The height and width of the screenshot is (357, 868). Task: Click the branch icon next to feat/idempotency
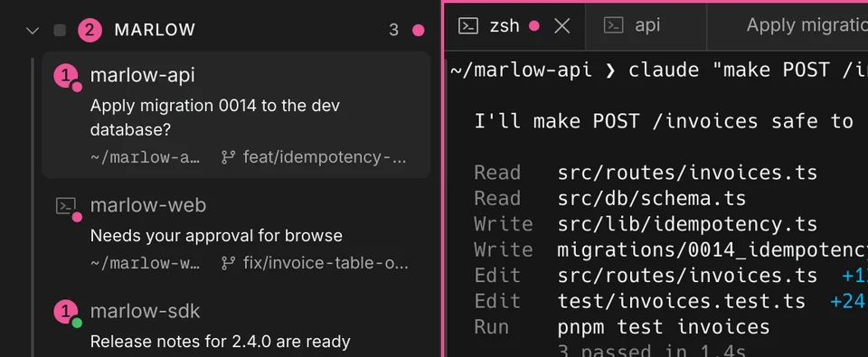coord(228,158)
